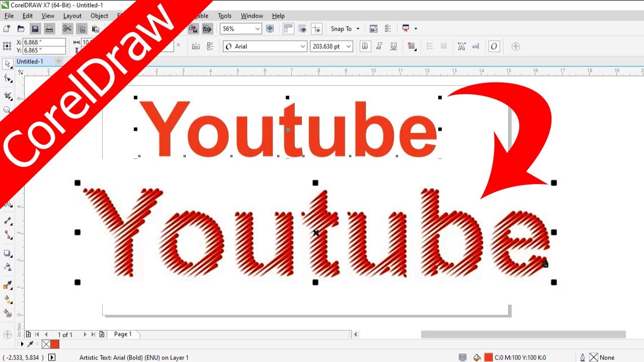
Task: Select the Page 1 tab
Action: [x=123, y=334]
